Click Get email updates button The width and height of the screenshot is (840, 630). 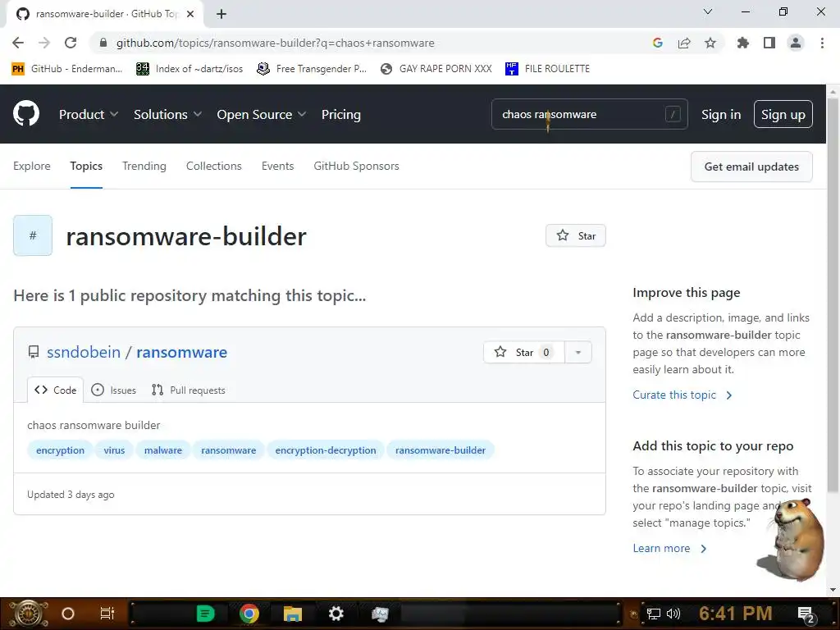(751, 167)
